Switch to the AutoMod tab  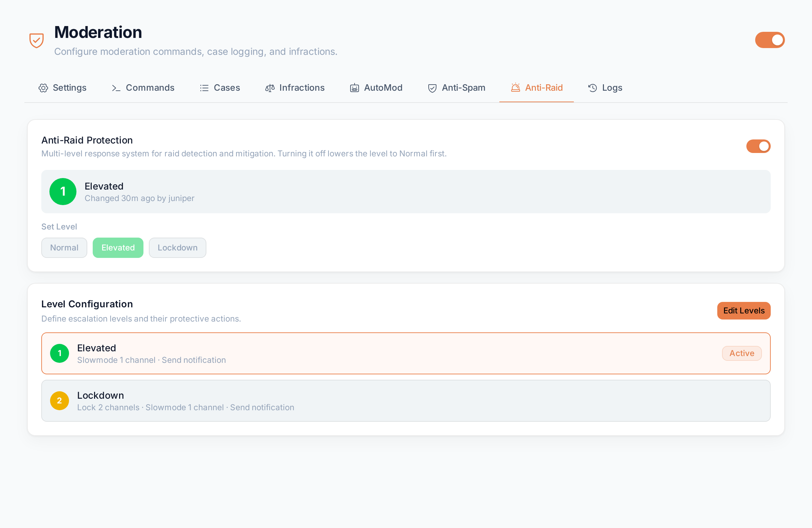[x=376, y=88]
